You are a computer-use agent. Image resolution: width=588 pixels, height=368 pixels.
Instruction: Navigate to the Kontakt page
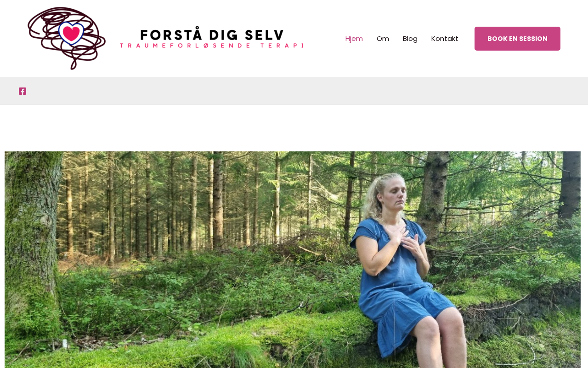pyautogui.click(x=445, y=39)
